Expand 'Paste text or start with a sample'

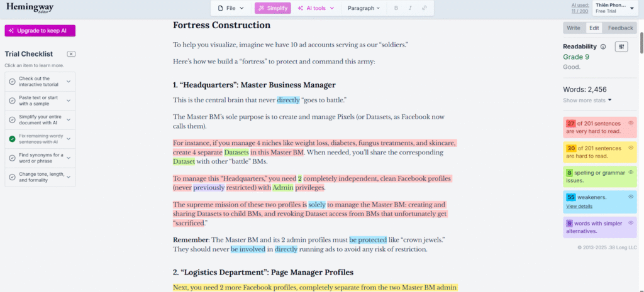(69, 101)
